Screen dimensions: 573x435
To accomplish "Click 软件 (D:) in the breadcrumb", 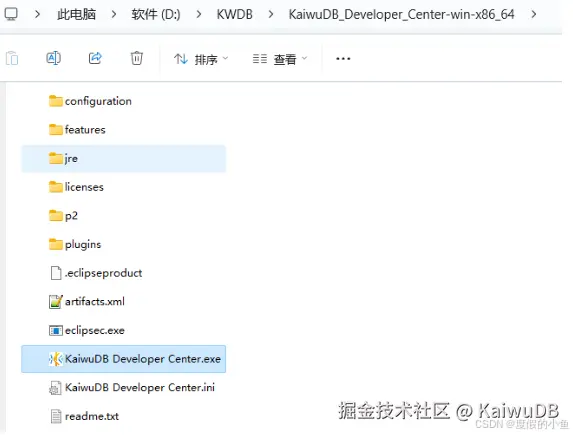I will point(156,15).
